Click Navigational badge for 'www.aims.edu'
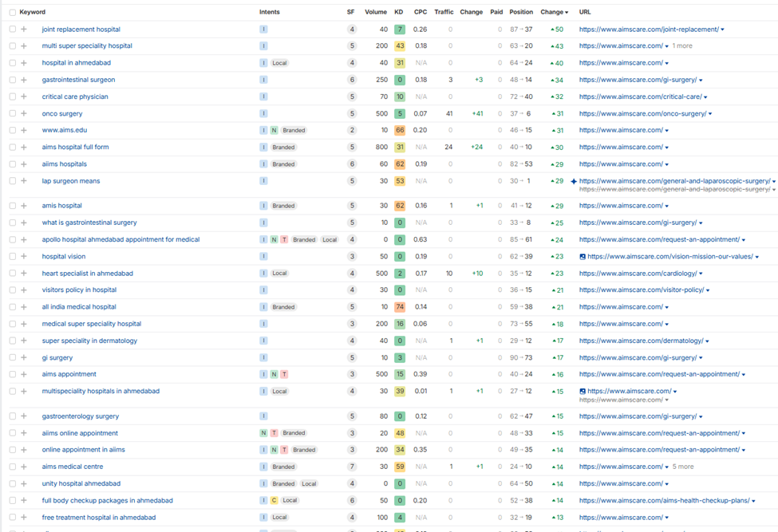Image resolution: width=778 pixels, height=532 pixels. 274,130
